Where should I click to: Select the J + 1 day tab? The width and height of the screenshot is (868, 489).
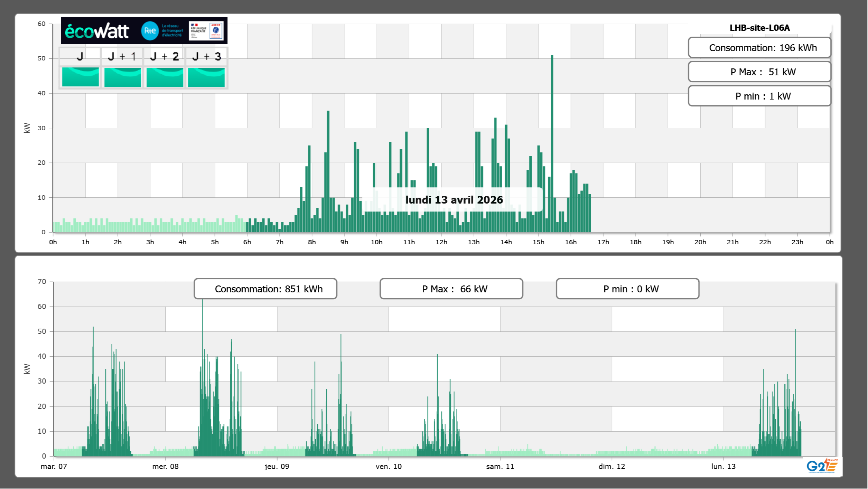(122, 57)
